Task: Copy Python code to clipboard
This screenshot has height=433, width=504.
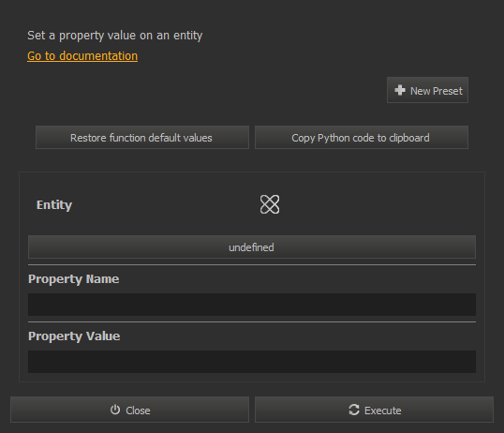Action: coord(362,138)
